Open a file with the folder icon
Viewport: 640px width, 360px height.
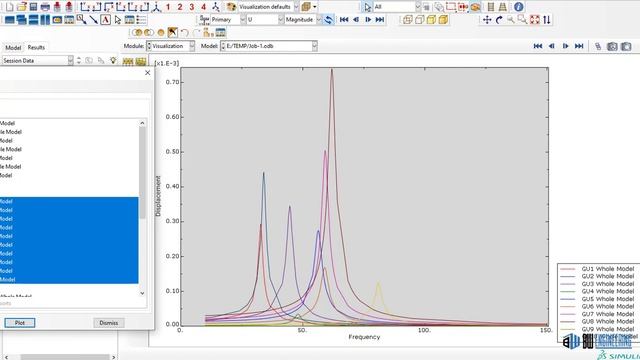point(21,7)
